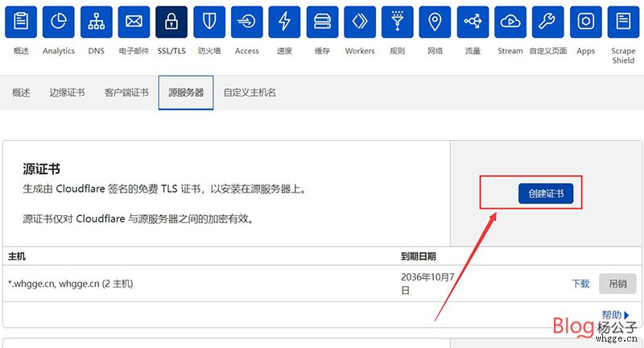The width and height of the screenshot is (644, 348).
Task: Open the Apps icon
Action: coord(586,22)
